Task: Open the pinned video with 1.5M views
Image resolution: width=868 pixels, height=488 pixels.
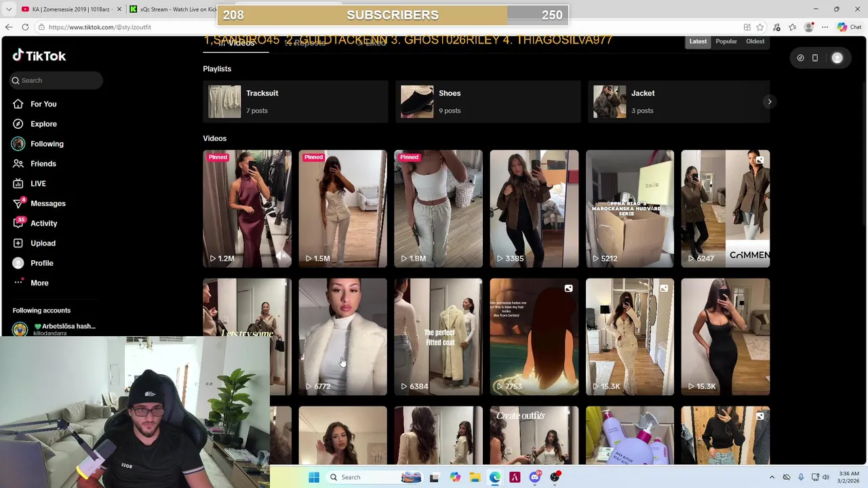Action: point(342,209)
